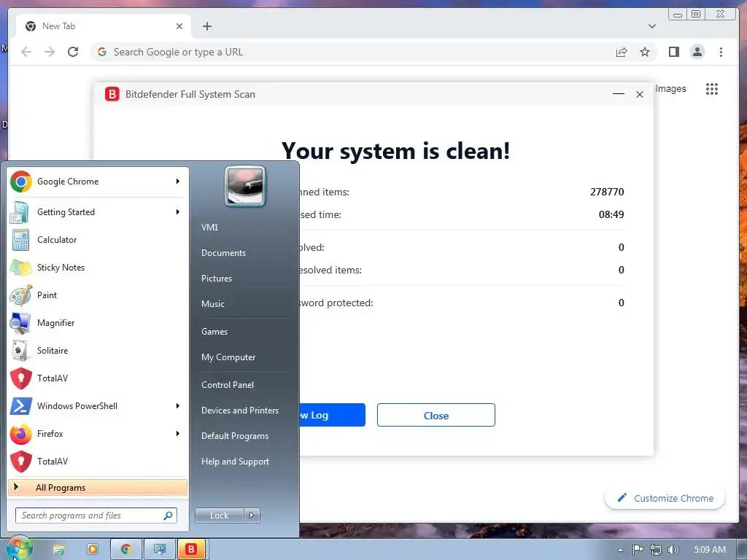Open the TotalAV entry above Windows PowerShell

click(x=98, y=378)
